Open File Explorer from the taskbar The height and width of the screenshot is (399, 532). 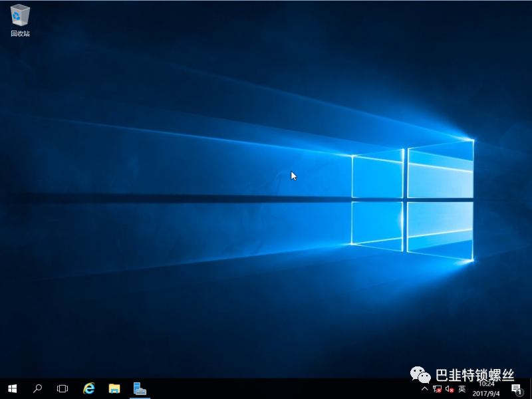click(x=114, y=388)
